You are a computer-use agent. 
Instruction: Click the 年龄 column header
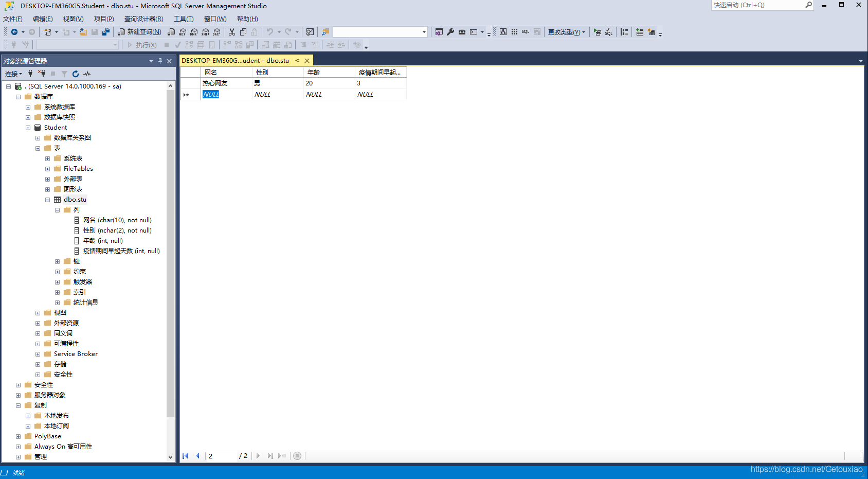point(329,73)
